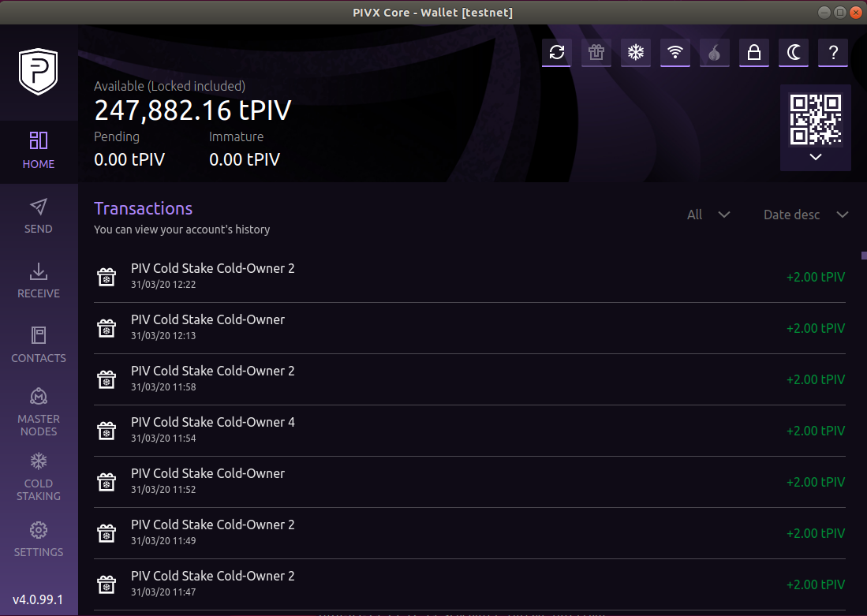Click the 31/03/20 11:58 timestamp

pos(163,387)
